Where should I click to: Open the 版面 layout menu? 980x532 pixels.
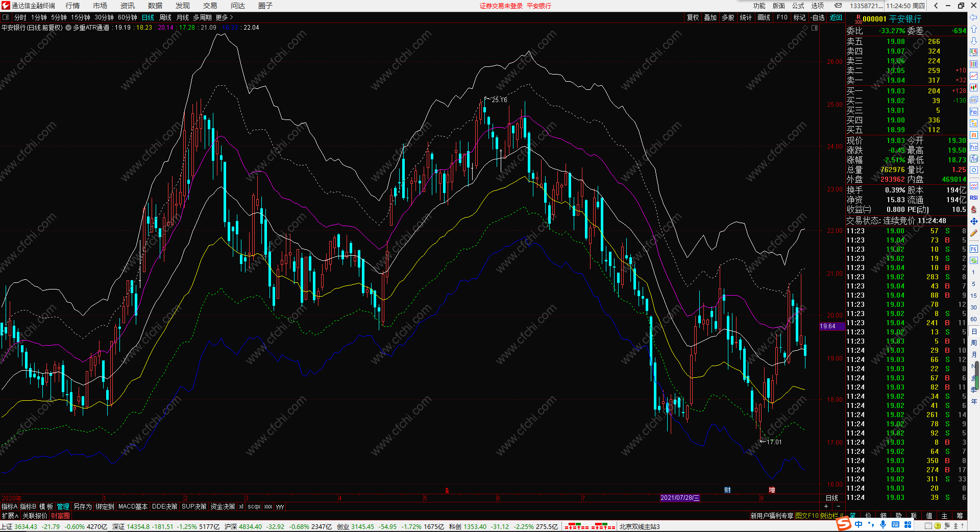[x=778, y=6]
